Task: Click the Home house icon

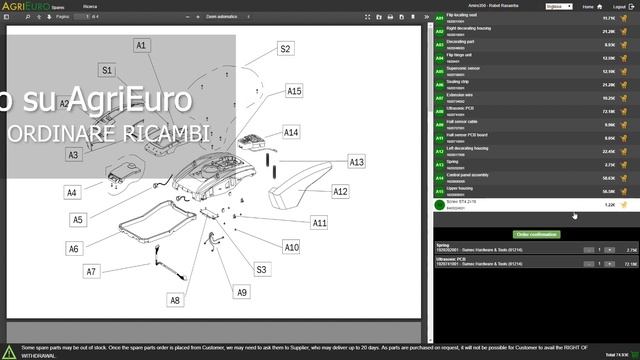Action: (x=600, y=7)
